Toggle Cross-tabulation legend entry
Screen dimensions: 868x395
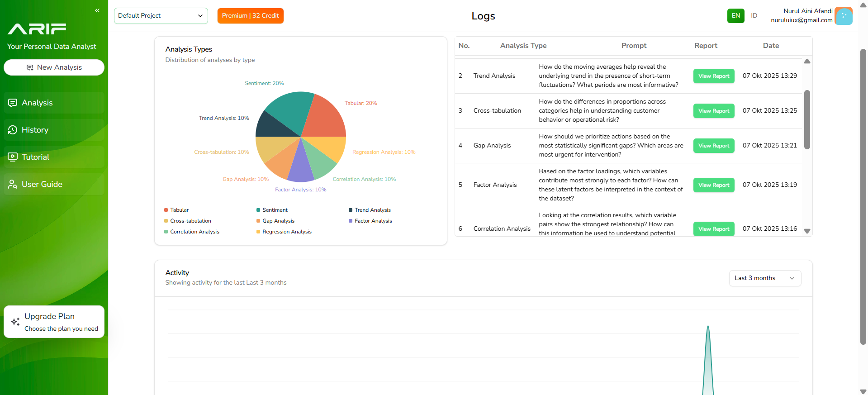tap(188, 221)
